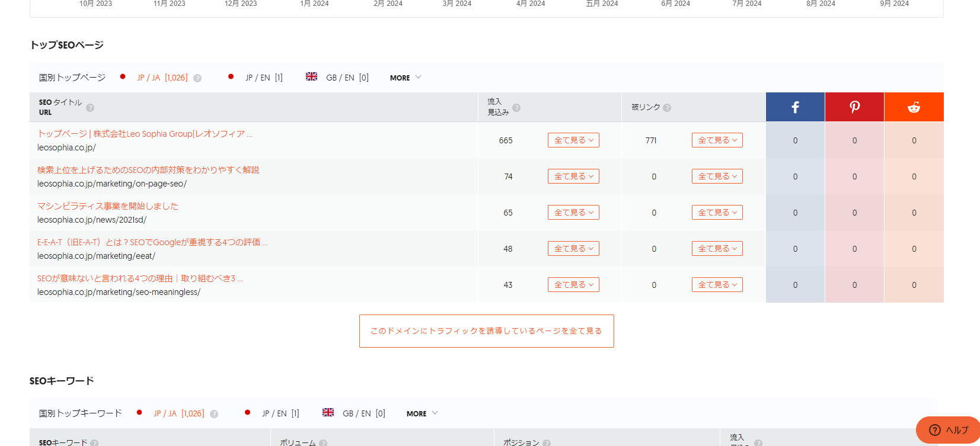Click URL text leosophia.co.jp/marketing/on-page-seo/
Image resolution: width=980 pixels, height=446 pixels.
(112, 184)
